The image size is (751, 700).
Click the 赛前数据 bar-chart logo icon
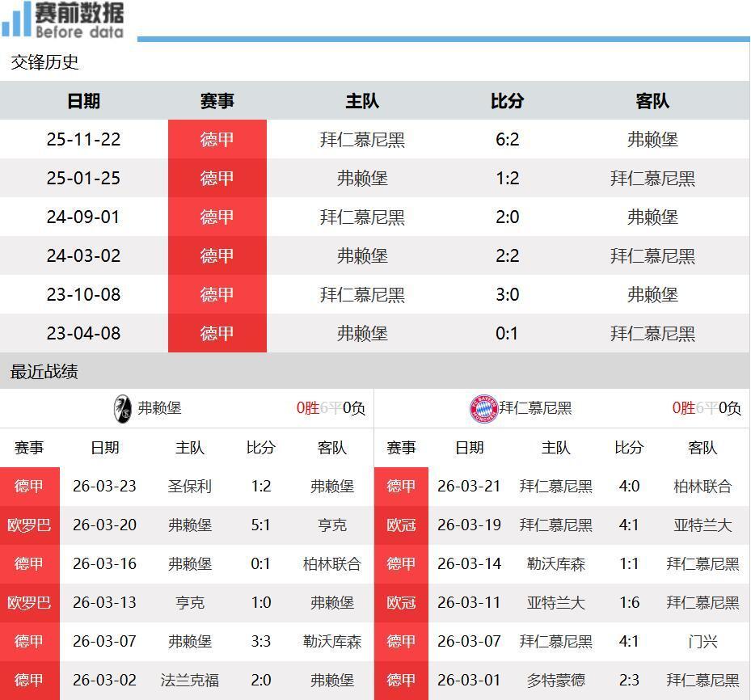tap(16, 20)
